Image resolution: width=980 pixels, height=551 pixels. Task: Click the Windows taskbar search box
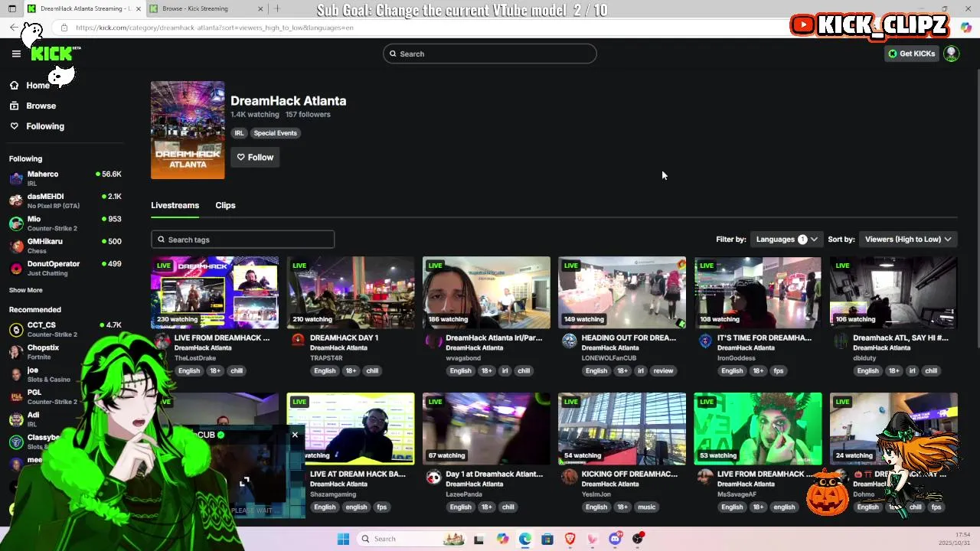coord(412,539)
